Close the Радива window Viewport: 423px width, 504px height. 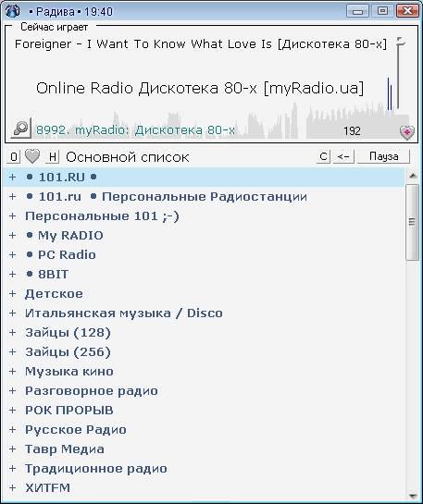click(x=407, y=11)
